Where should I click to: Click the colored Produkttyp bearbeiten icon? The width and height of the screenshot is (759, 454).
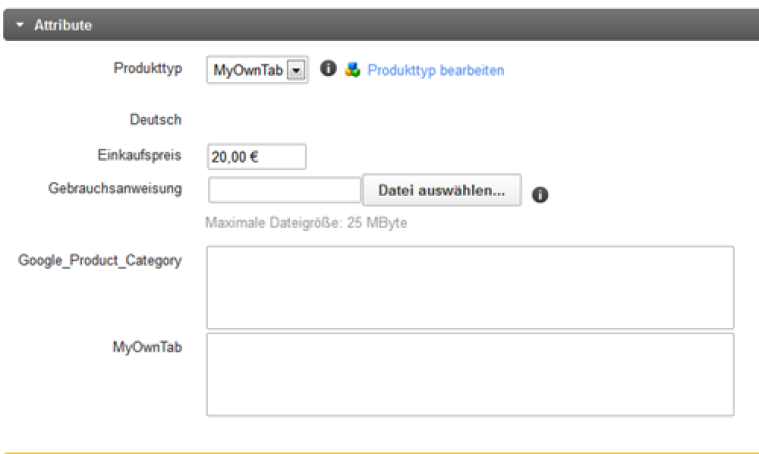(x=352, y=70)
